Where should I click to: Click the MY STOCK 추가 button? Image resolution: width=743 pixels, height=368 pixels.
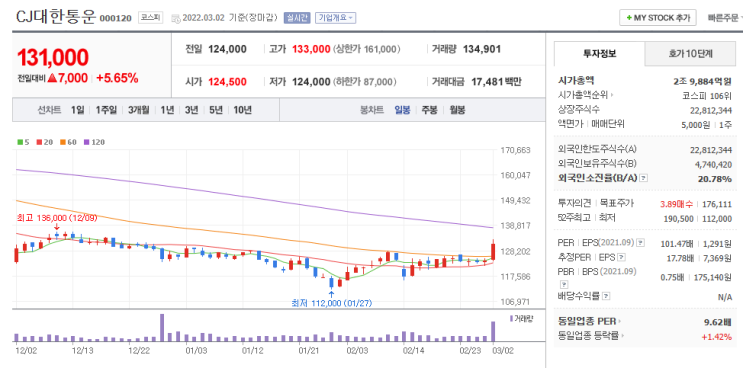[x=658, y=18]
